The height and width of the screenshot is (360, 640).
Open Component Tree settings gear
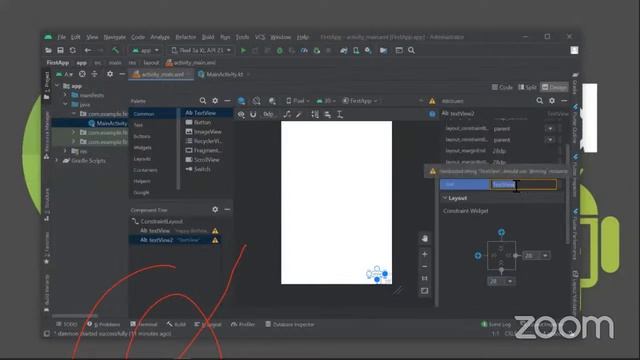(x=215, y=210)
